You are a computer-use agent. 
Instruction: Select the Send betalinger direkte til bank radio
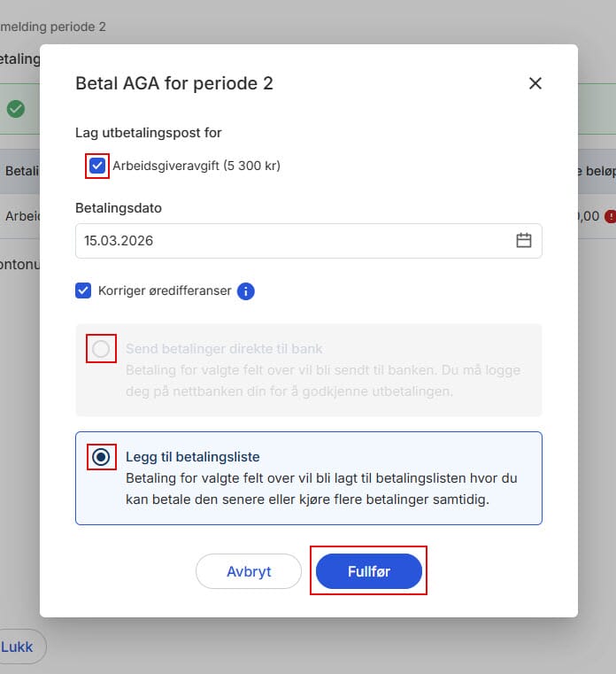tap(101, 349)
